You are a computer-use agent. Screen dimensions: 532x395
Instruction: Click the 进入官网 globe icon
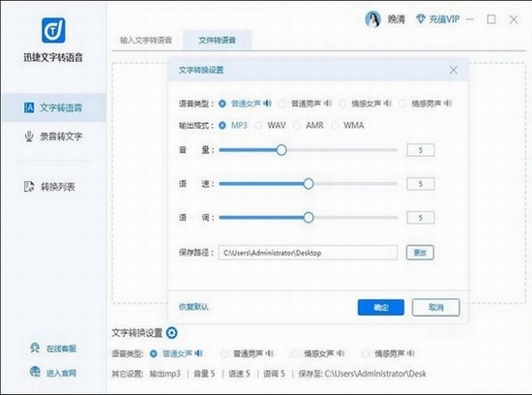35,372
